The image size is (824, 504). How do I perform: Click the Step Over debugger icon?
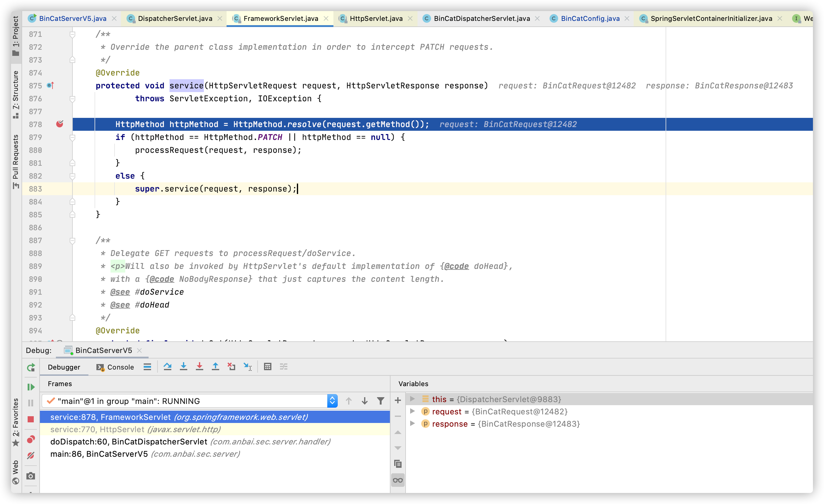pos(168,366)
